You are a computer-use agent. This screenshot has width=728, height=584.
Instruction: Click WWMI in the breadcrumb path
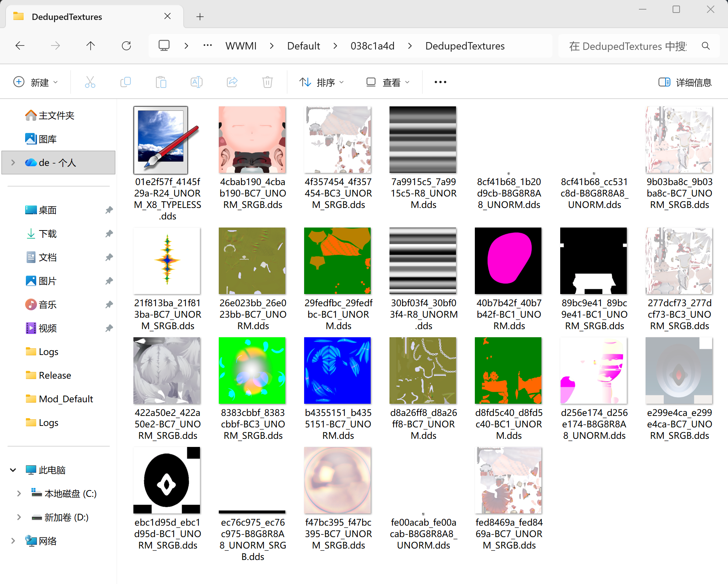tap(241, 46)
